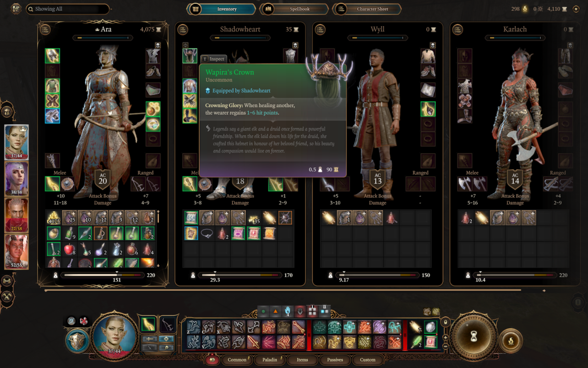Viewport: 588px width, 368px height.
Task: Open the campfire rest button
Action: tap(511, 341)
